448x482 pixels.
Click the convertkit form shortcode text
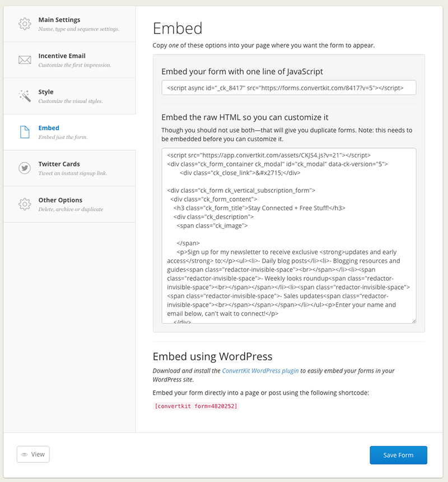coord(196,406)
